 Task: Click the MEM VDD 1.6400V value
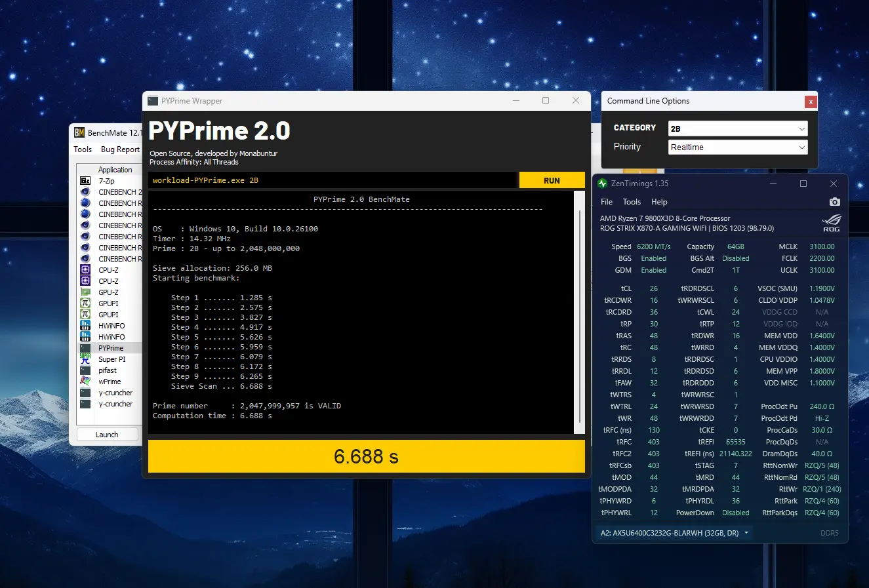(x=822, y=336)
